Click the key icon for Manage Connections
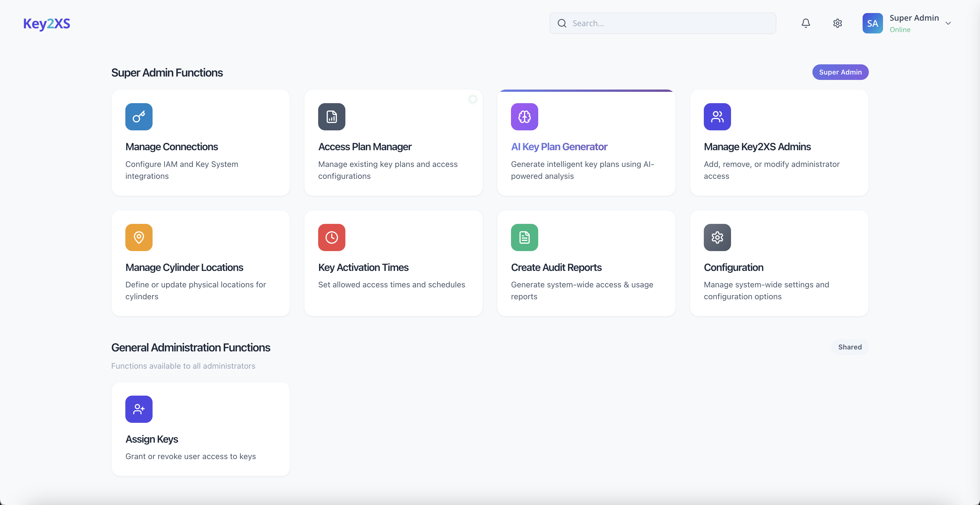980x505 pixels. [139, 117]
